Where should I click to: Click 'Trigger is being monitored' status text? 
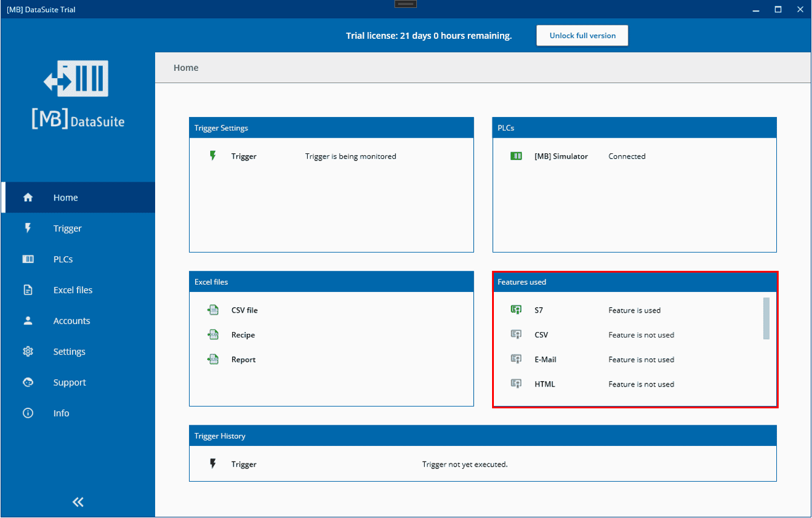click(351, 156)
